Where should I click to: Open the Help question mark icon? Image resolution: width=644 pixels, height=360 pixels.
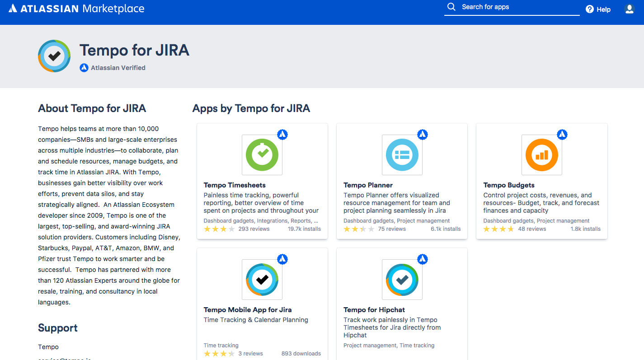point(590,9)
